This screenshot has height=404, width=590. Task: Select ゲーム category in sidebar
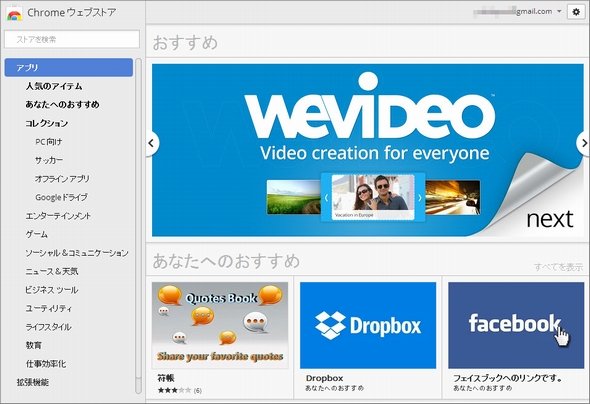tap(36, 234)
